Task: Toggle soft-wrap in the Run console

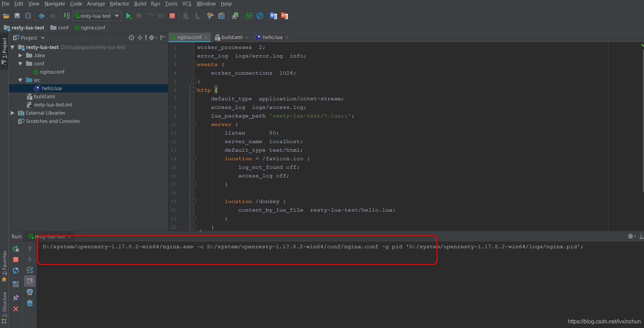Action: click(x=30, y=270)
